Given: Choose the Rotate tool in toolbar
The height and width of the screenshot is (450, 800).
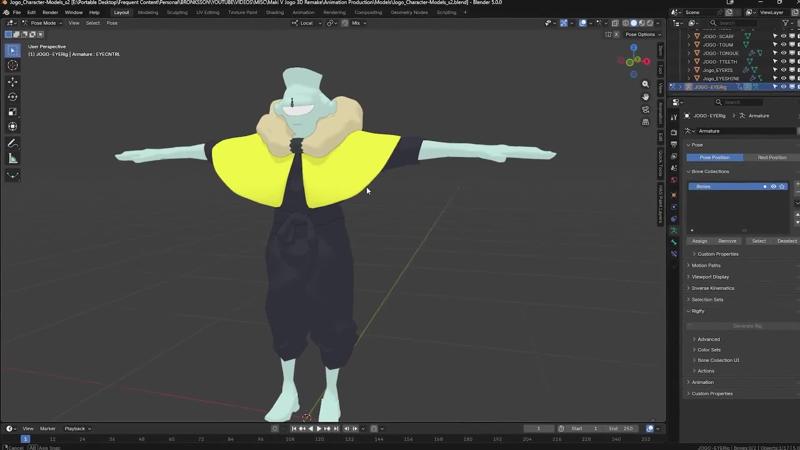Looking at the screenshot, I should (13, 96).
